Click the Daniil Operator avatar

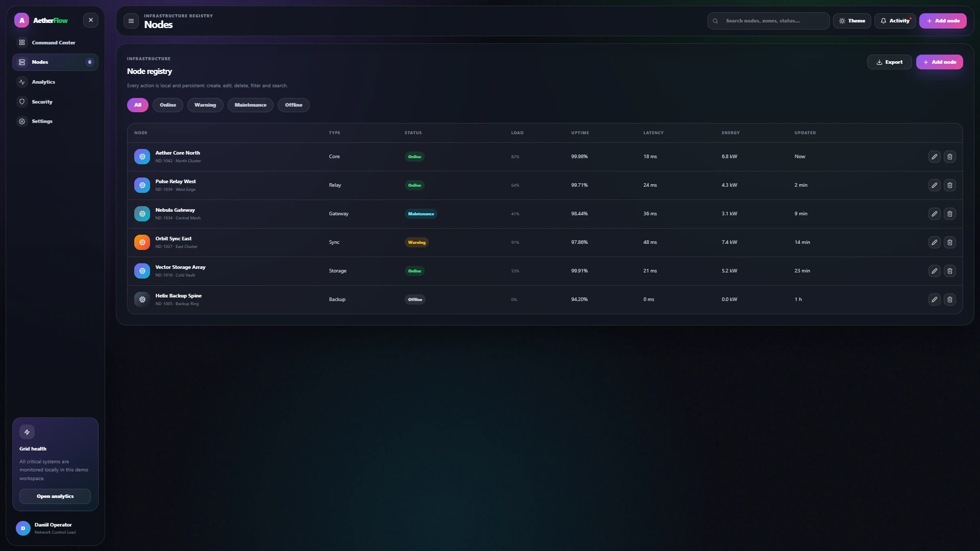click(x=23, y=529)
